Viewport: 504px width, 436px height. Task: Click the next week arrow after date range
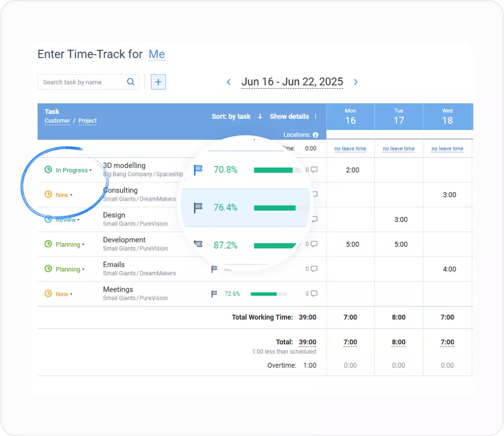pyautogui.click(x=356, y=82)
